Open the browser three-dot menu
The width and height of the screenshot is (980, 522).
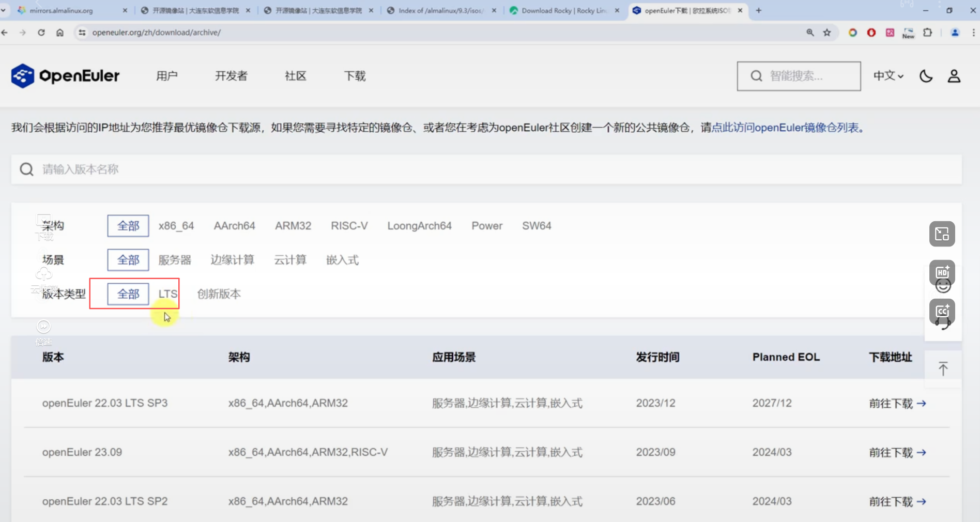tap(974, 33)
